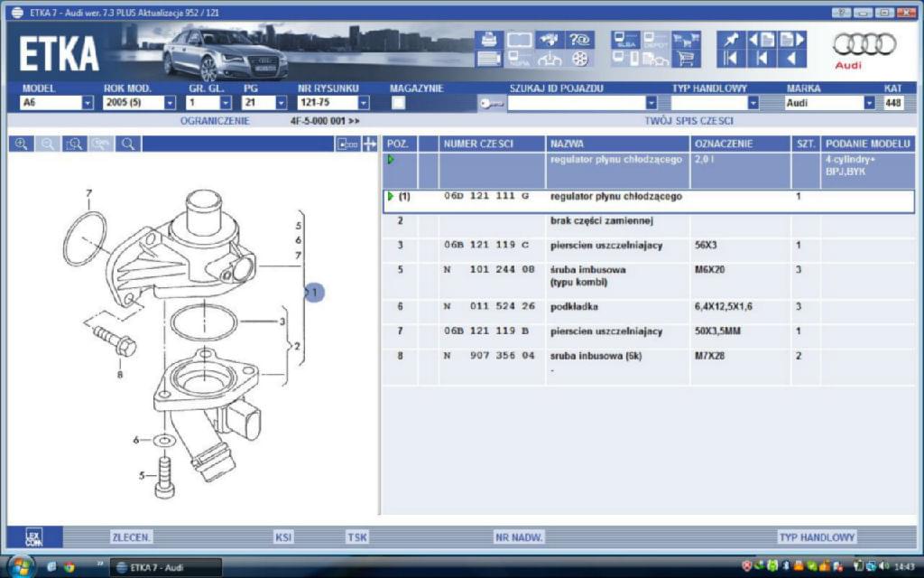Select part number 06D 121 111 G

click(x=649, y=201)
